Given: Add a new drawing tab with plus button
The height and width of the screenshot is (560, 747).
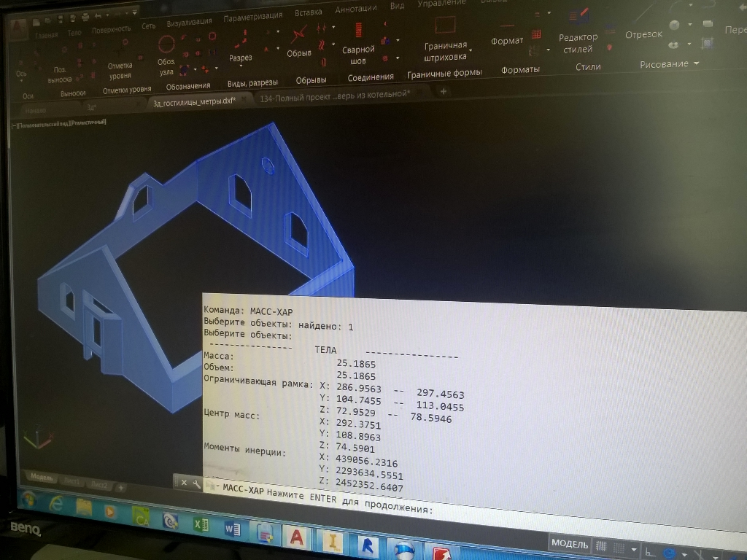Looking at the screenshot, I should 444,92.
